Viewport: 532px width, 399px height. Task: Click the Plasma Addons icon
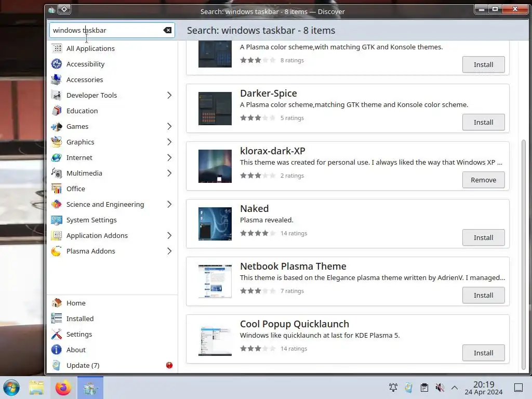coord(57,251)
